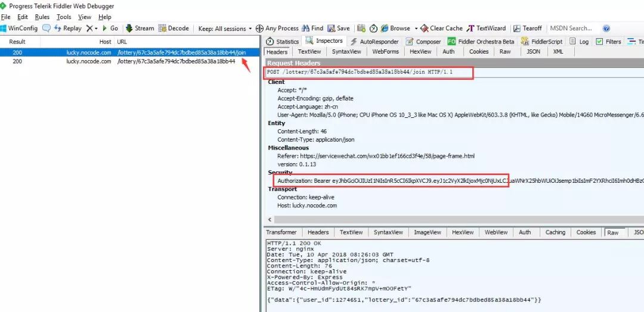This screenshot has width=644, height=312.
Task: Expand the Browse dropdown arrow
Action: pos(416,29)
